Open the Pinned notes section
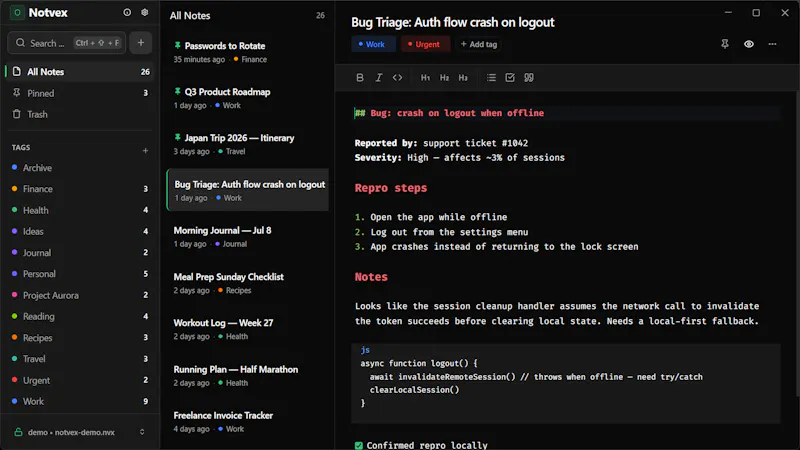The width and height of the screenshot is (800, 450). 80,93
